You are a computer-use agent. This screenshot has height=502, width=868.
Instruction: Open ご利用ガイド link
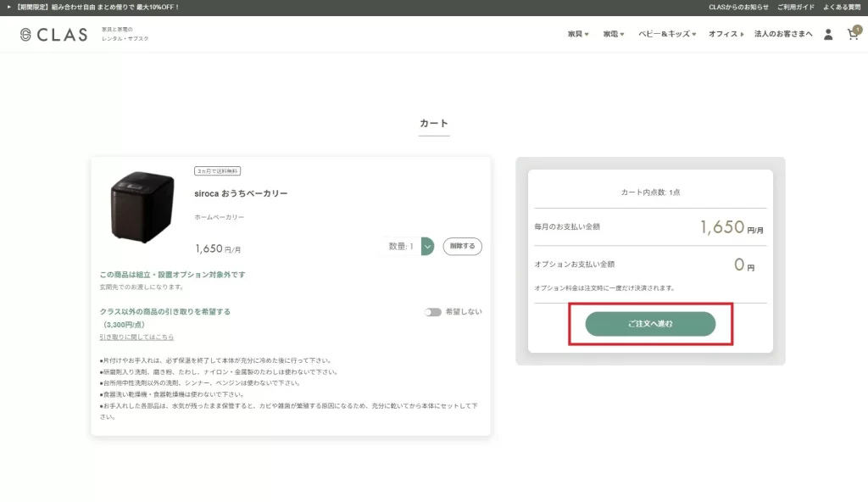point(795,7)
